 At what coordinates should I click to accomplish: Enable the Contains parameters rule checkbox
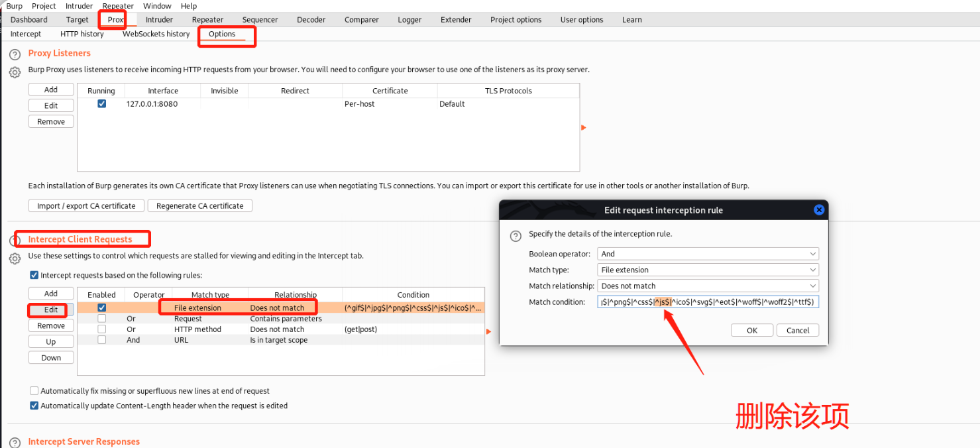click(101, 319)
